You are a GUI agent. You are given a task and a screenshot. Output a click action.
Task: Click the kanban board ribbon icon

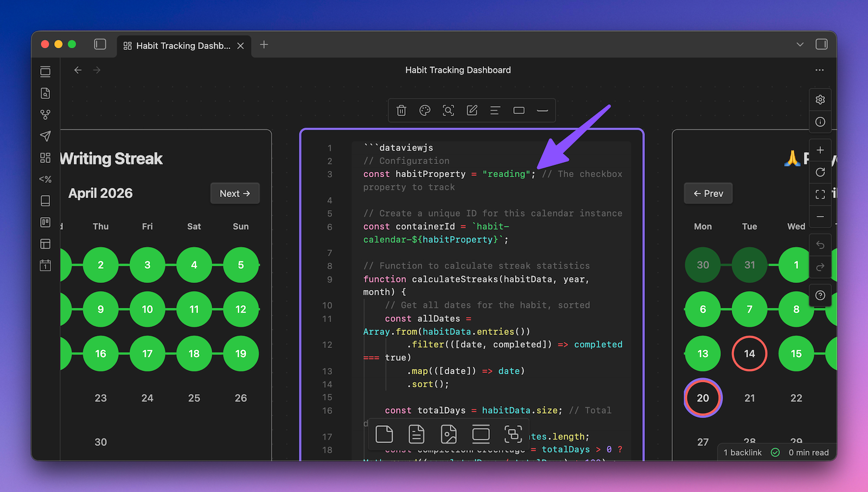click(46, 222)
